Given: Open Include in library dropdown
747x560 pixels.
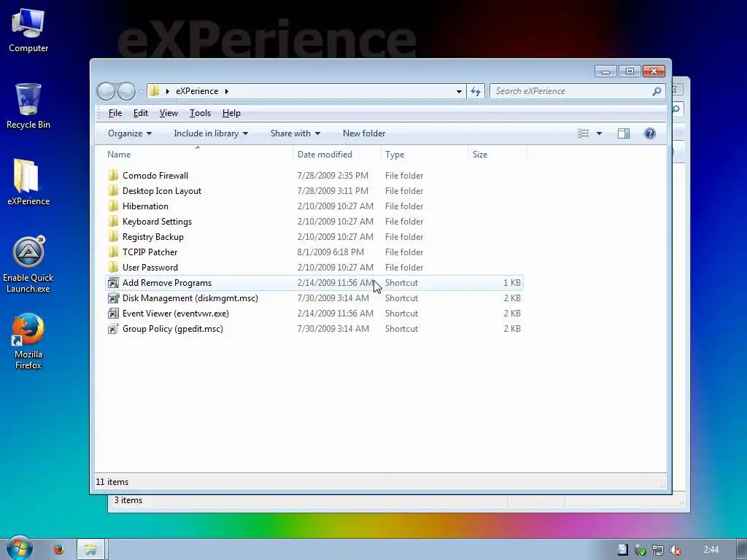Looking at the screenshot, I should pos(211,133).
